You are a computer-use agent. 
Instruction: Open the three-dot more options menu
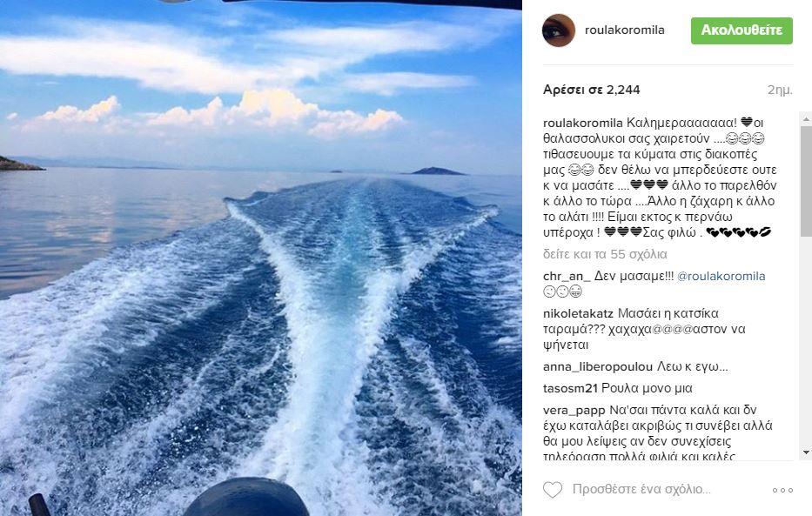pos(782,490)
